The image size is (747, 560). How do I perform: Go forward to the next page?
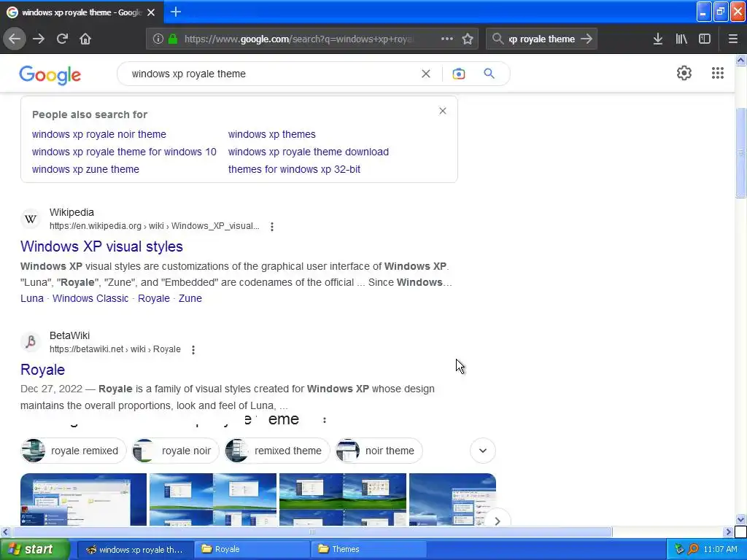click(39, 39)
